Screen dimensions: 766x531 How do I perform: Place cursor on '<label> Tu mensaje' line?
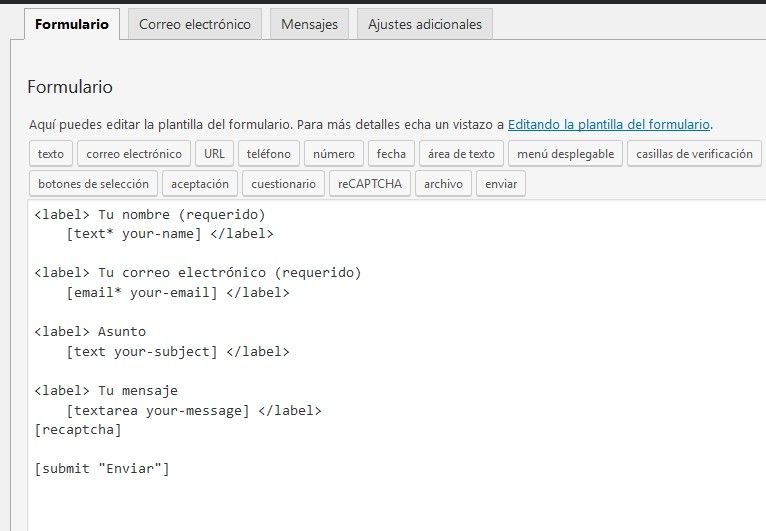click(106, 391)
